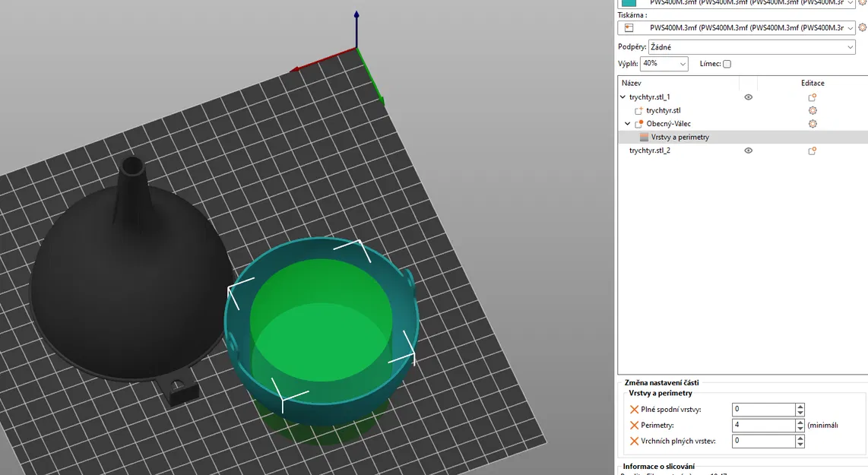
Task: Toggle visibility of trychtyr.stl_1
Action: tap(749, 97)
